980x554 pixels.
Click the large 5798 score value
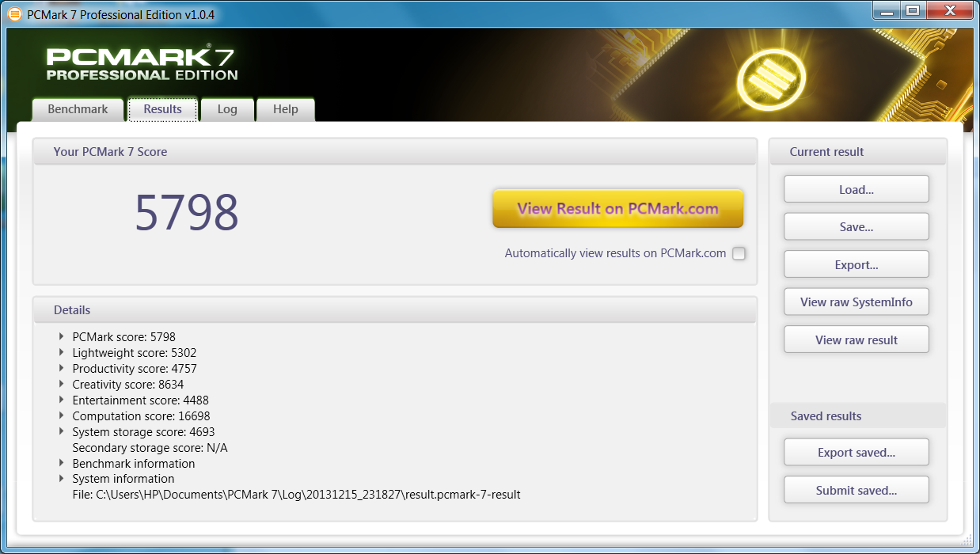pyautogui.click(x=187, y=212)
